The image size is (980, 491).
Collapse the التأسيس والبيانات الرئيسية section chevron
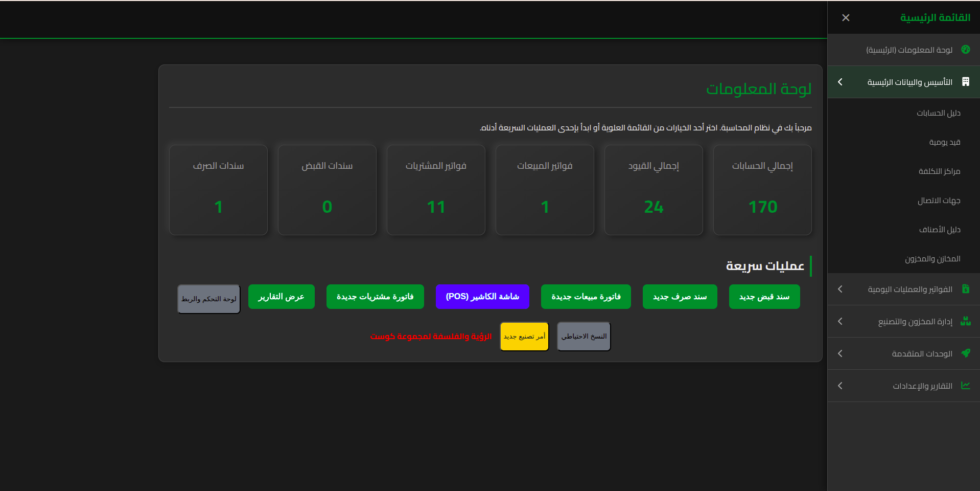pyautogui.click(x=840, y=82)
